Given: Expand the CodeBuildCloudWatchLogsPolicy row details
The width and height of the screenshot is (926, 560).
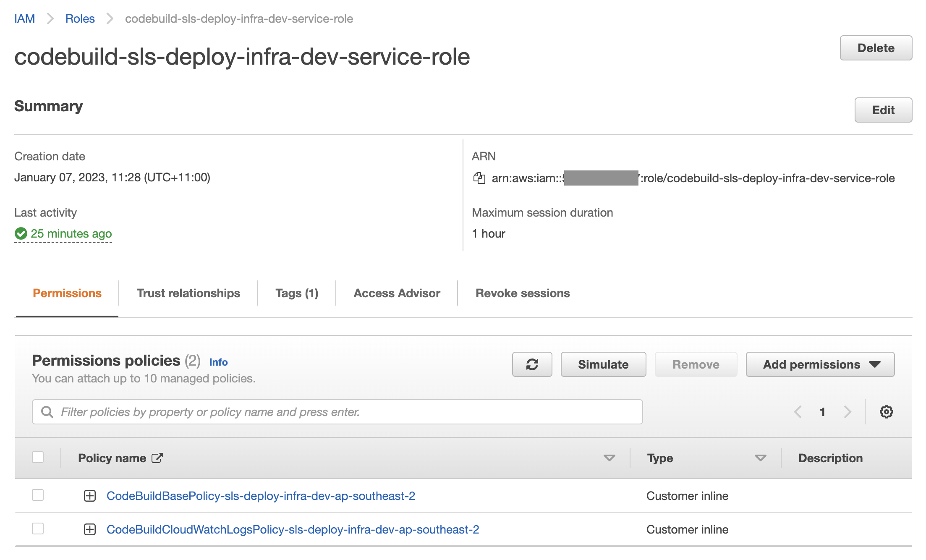Looking at the screenshot, I should (x=90, y=529).
